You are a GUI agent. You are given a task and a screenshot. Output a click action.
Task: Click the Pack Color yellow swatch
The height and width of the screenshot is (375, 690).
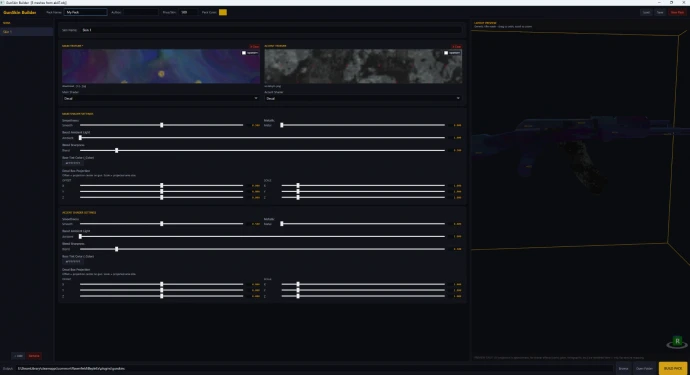[223, 12]
